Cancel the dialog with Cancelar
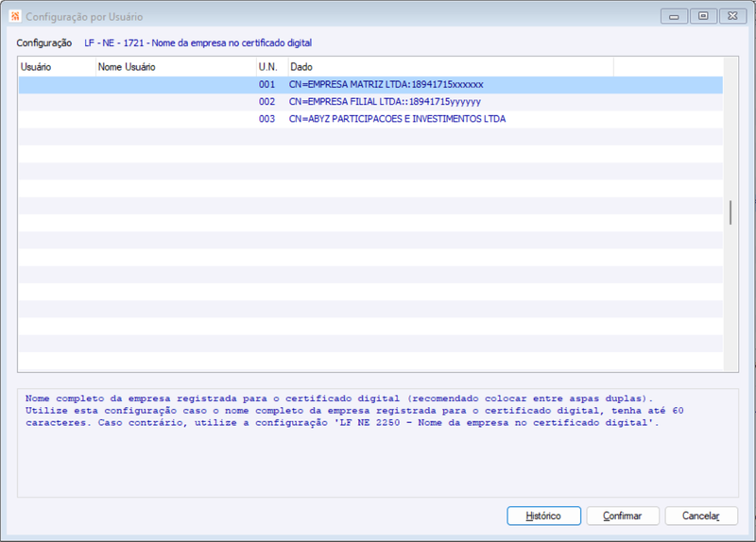This screenshot has height=542, width=756. (701, 516)
